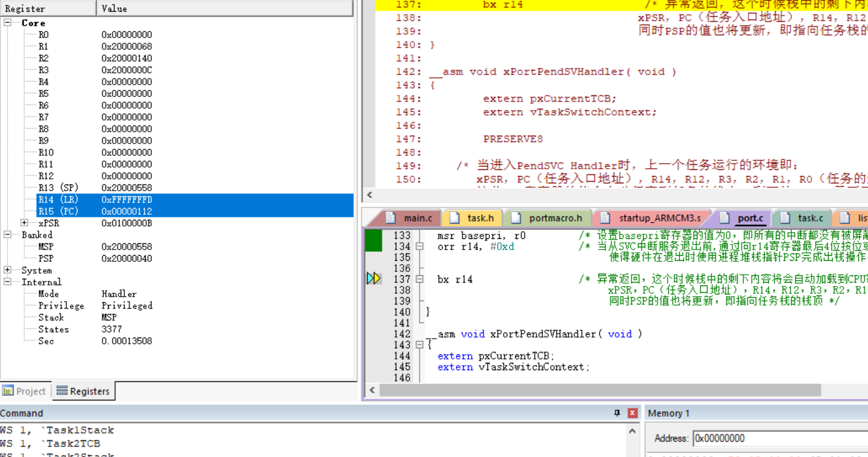Click value 0x20000140 of R2
868x457 pixels.
pos(127,58)
